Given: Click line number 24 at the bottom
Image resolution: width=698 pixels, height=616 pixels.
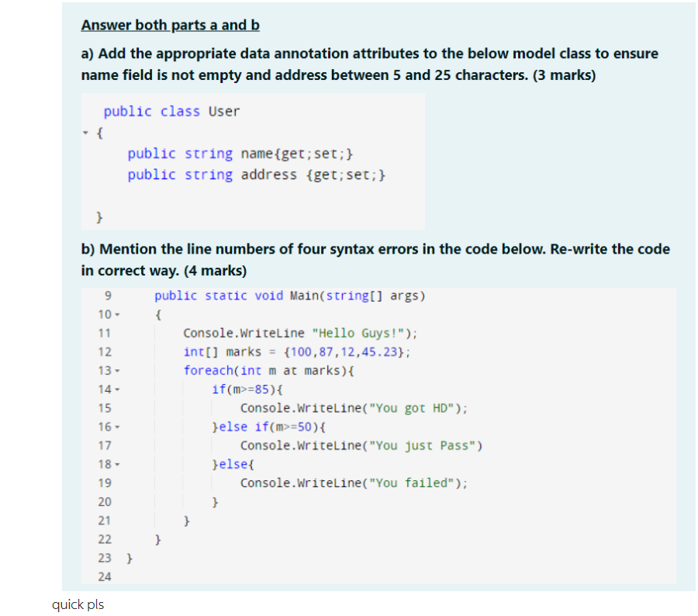Looking at the screenshot, I should [105, 576].
